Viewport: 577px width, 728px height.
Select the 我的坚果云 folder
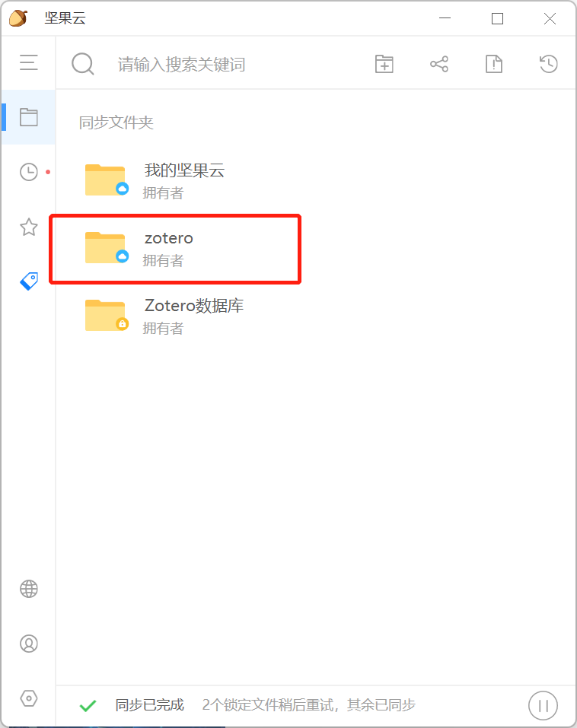(x=177, y=180)
